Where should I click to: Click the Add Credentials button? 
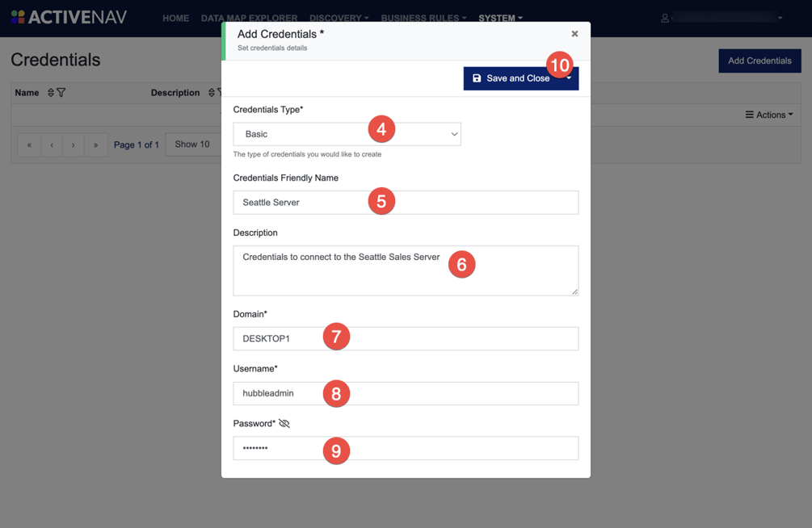coord(759,61)
